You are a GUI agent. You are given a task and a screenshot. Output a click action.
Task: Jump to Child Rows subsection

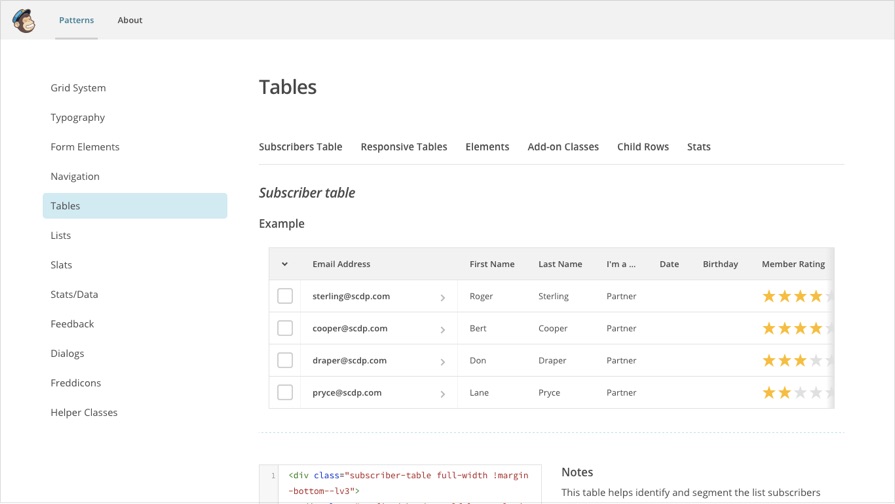tap(643, 147)
